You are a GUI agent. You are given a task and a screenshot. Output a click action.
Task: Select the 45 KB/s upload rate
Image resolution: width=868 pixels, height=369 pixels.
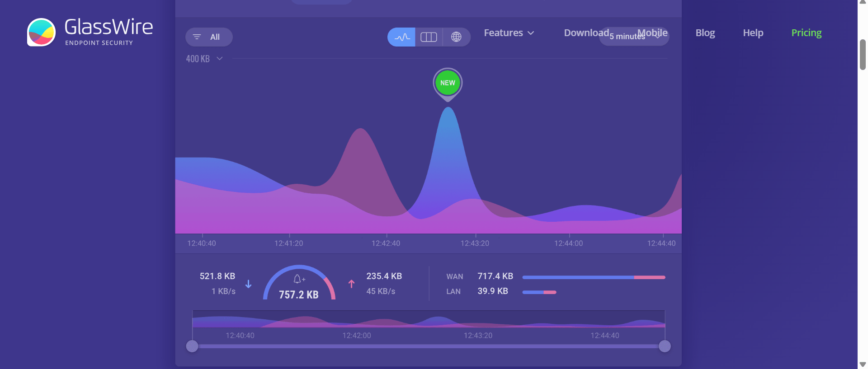[381, 291]
